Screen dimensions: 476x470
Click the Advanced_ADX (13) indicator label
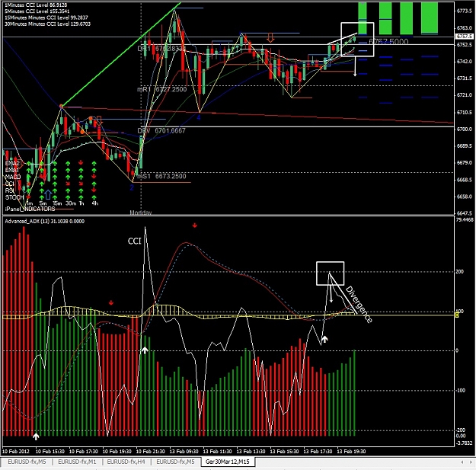(45, 222)
